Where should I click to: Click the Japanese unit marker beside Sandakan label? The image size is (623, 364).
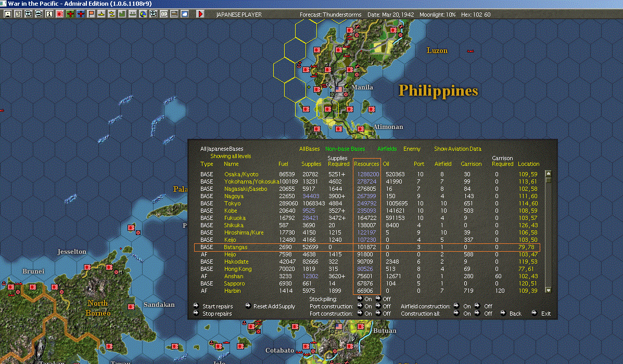[x=131, y=306]
